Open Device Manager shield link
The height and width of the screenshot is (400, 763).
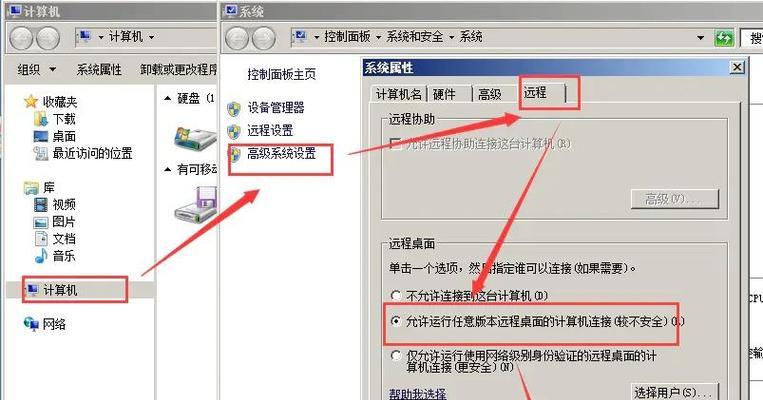(275, 108)
